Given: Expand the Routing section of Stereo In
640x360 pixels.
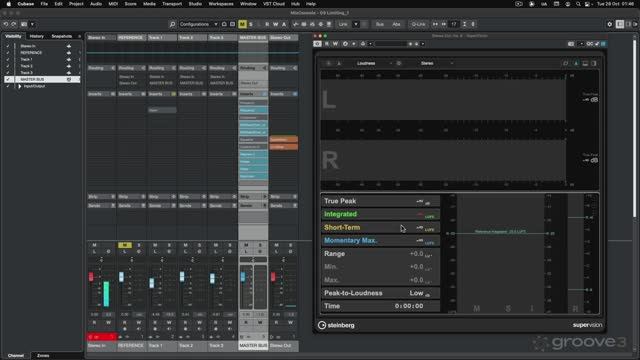Looking at the screenshot, I should [x=101, y=68].
